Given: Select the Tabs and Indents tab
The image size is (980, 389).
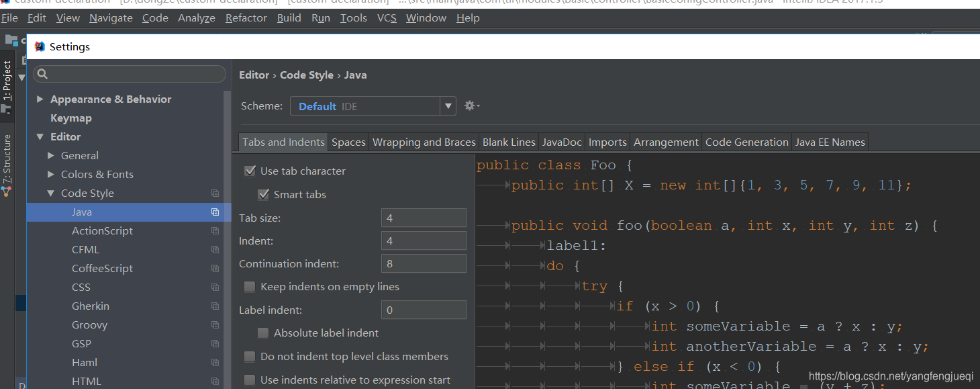Looking at the screenshot, I should pos(283,142).
